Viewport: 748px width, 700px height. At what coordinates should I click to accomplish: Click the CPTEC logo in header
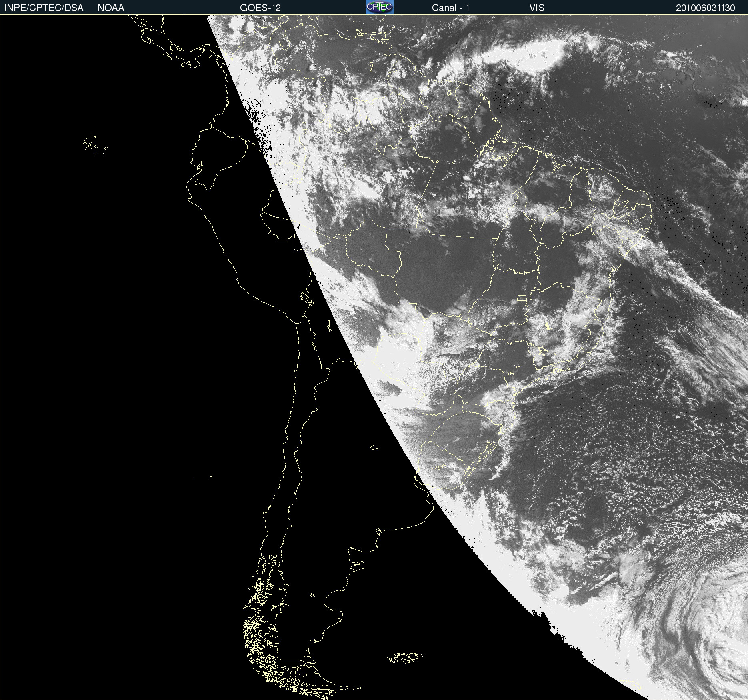click(380, 7)
